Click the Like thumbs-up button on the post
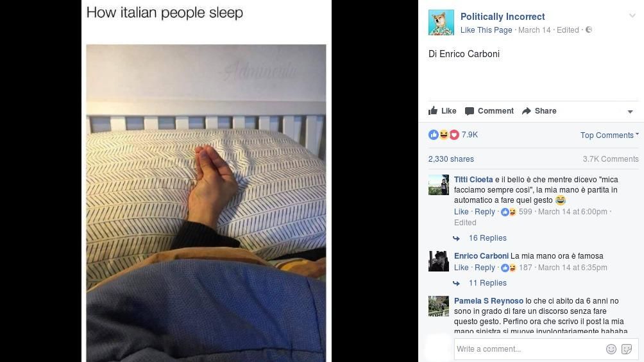 pyautogui.click(x=443, y=111)
